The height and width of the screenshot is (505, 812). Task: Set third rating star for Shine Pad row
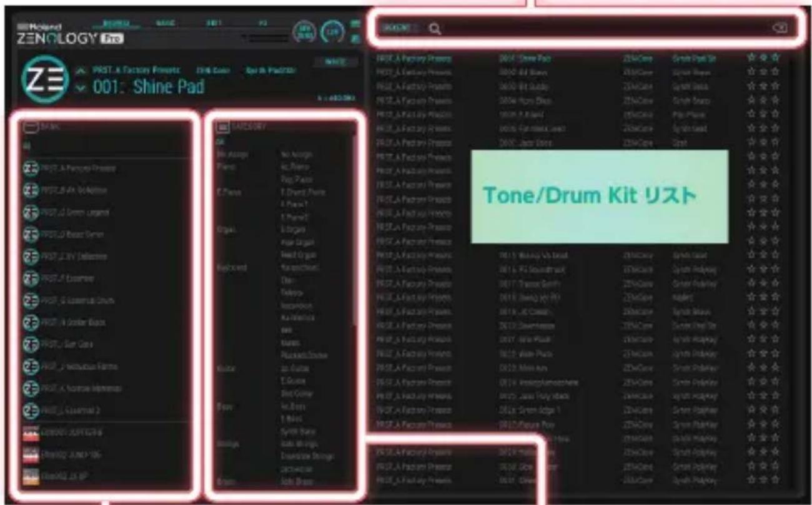pos(775,57)
